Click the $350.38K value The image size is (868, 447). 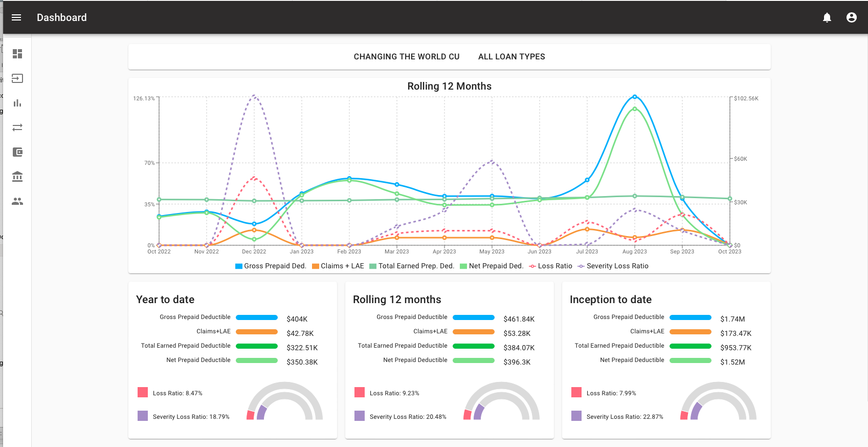click(x=302, y=362)
